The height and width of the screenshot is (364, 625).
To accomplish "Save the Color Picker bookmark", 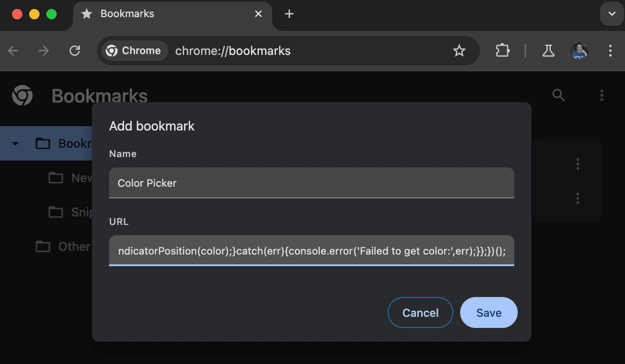I will point(488,312).
